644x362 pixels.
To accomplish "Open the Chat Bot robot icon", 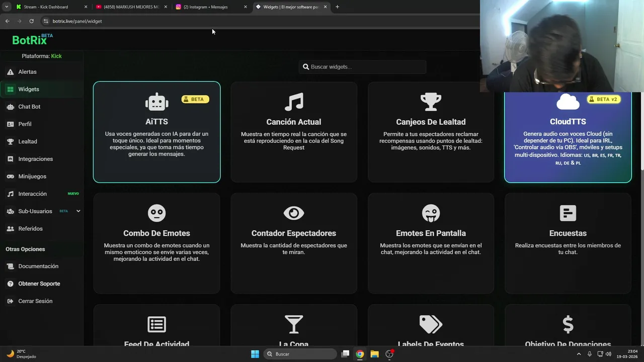I will click(10, 107).
